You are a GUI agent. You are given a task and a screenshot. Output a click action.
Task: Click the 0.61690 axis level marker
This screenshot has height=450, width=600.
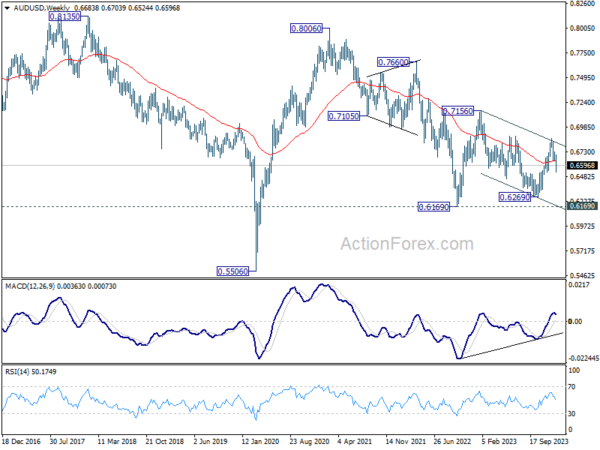tap(582, 206)
